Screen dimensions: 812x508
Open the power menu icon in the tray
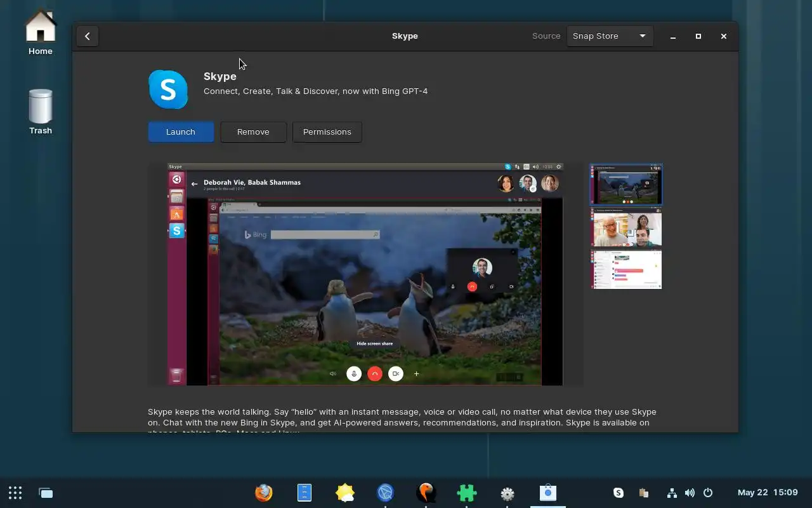[708, 493]
